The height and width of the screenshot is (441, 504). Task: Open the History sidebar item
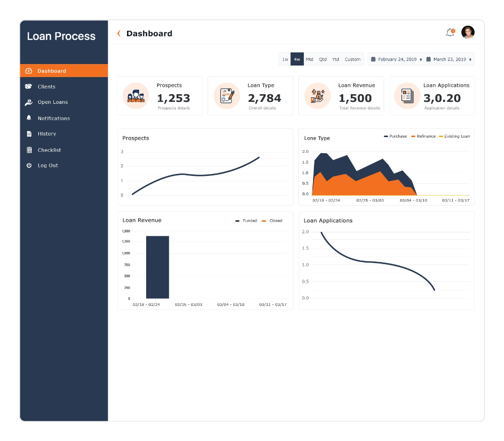tap(46, 134)
